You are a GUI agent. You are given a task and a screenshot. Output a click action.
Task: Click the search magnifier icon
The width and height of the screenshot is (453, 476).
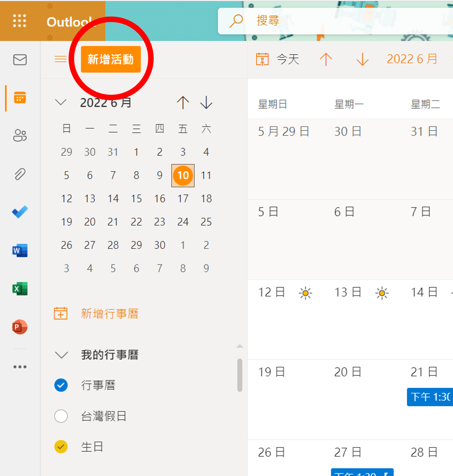pyautogui.click(x=236, y=21)
